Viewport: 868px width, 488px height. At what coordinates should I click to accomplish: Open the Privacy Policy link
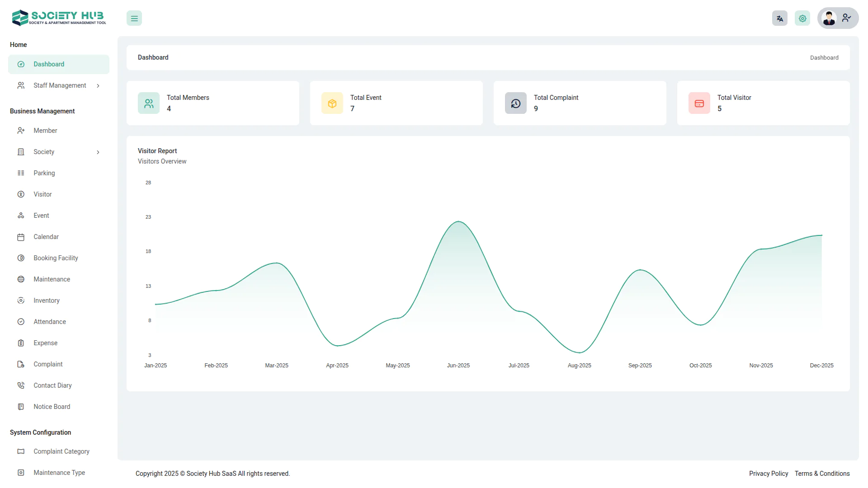point(768,474)
